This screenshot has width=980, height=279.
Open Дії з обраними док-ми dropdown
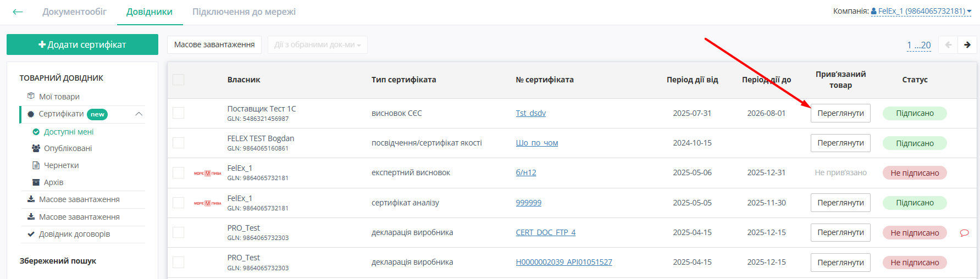[x=318, y=45]
